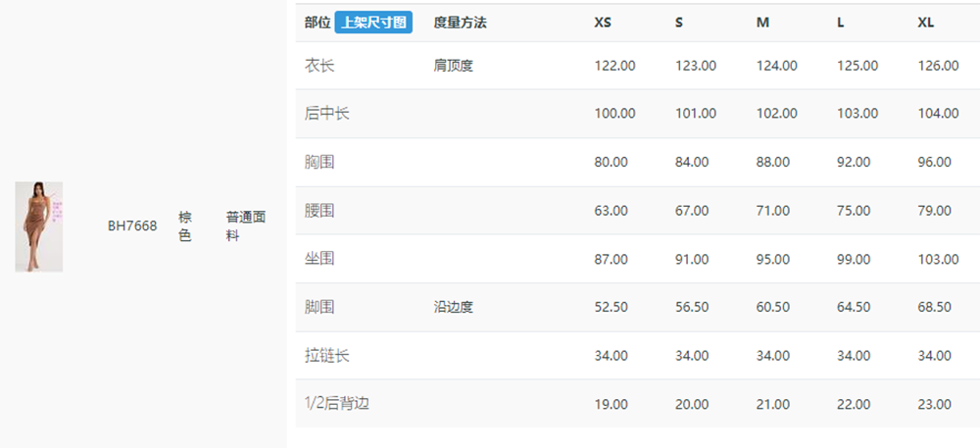Click the 棕色 color label

(x=185, y=226)
